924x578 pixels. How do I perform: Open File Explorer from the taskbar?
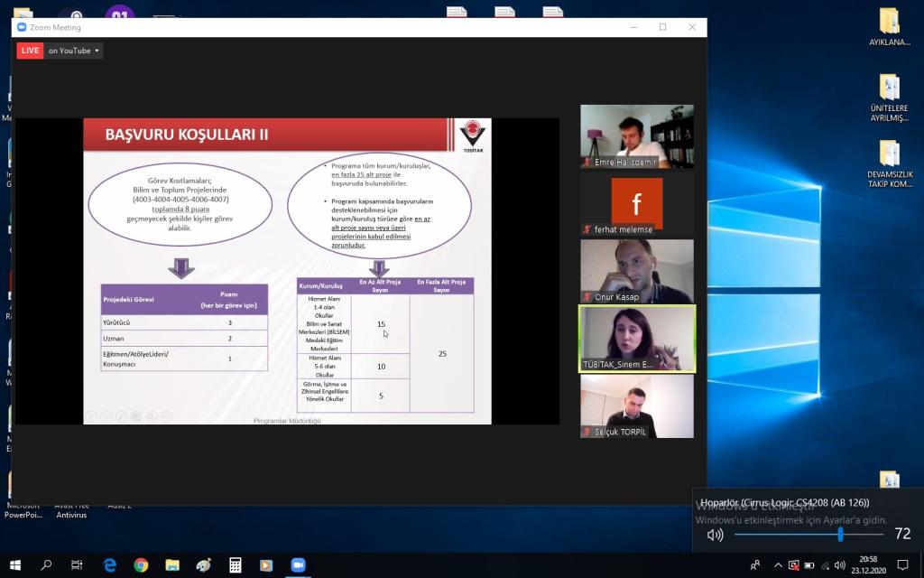pyautogui.click(x=172, y=565)
